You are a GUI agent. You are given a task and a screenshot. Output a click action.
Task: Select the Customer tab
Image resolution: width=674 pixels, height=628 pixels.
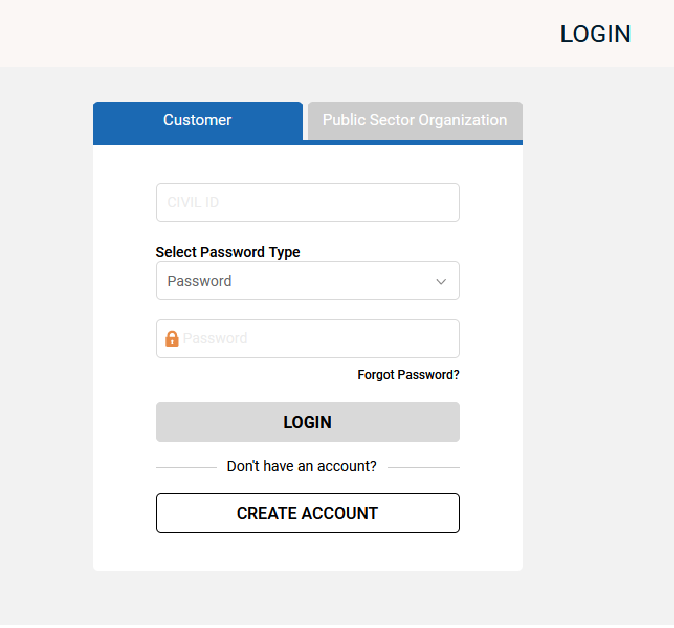point(198,120)
